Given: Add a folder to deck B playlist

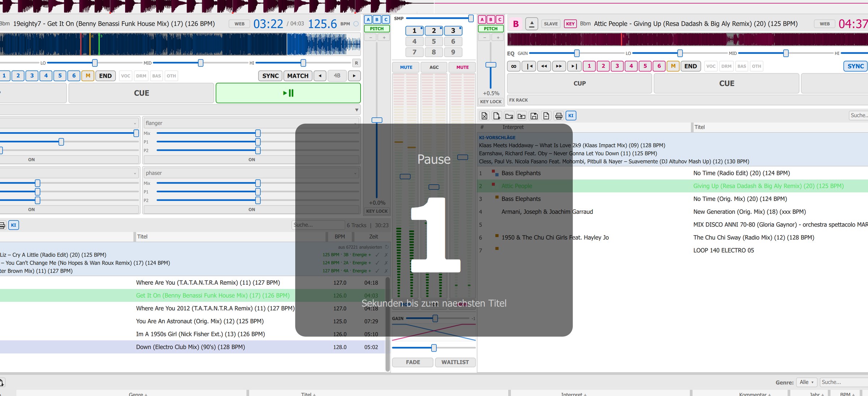Looking at the screenshot, I should tap(509, 116).
